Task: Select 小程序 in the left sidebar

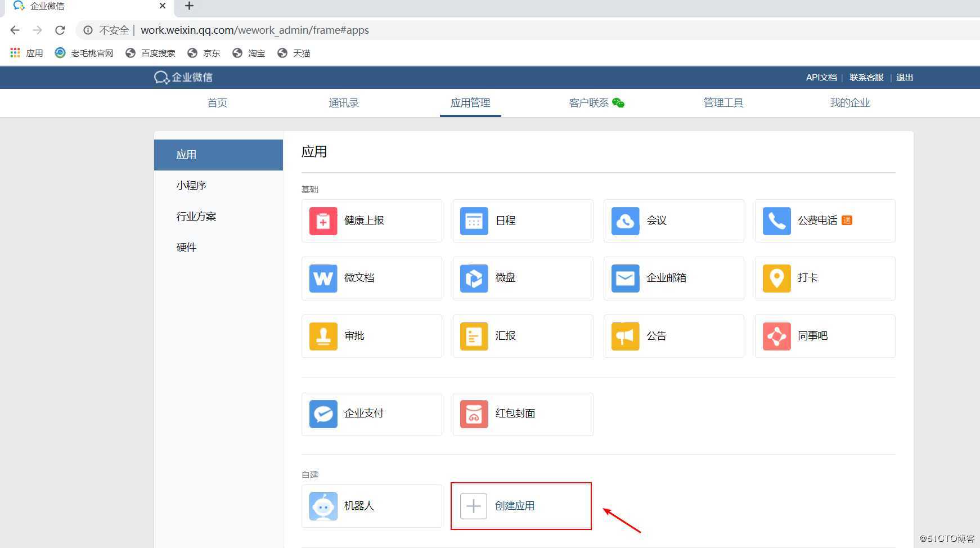Action: pyautogui.click(x=218, y=186)
